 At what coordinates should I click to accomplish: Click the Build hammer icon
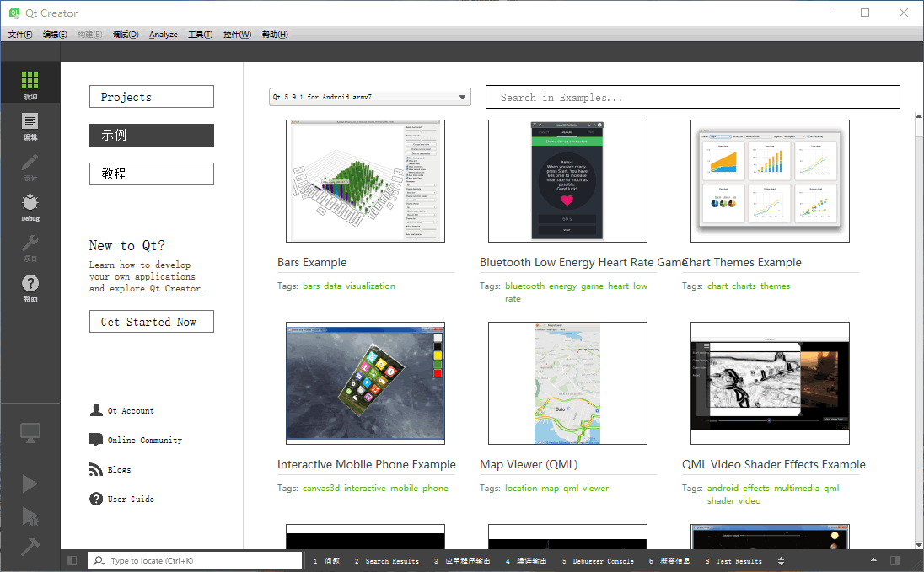pyautogui.click(x=30, y=546)
